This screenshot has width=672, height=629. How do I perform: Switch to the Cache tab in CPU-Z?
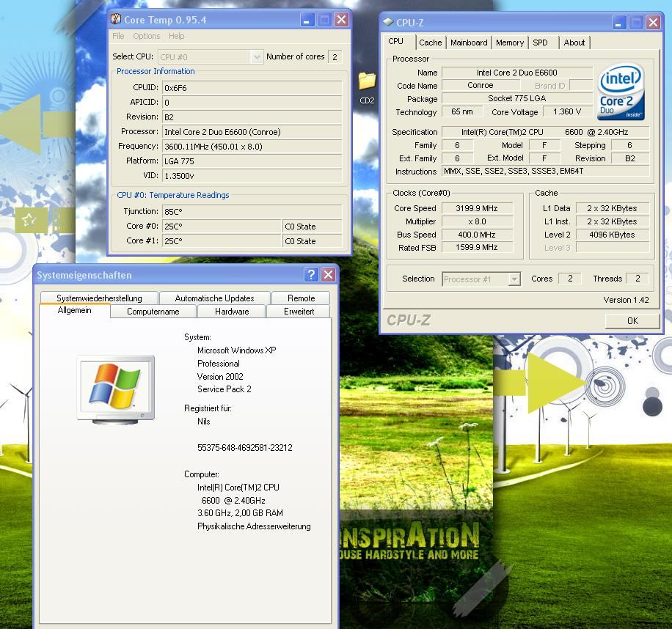coord(431,43)
